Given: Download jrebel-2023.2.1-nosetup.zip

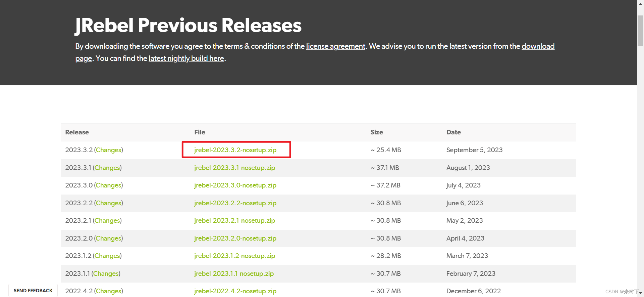Looking at the screenshot, I should (x=234, y=220).
